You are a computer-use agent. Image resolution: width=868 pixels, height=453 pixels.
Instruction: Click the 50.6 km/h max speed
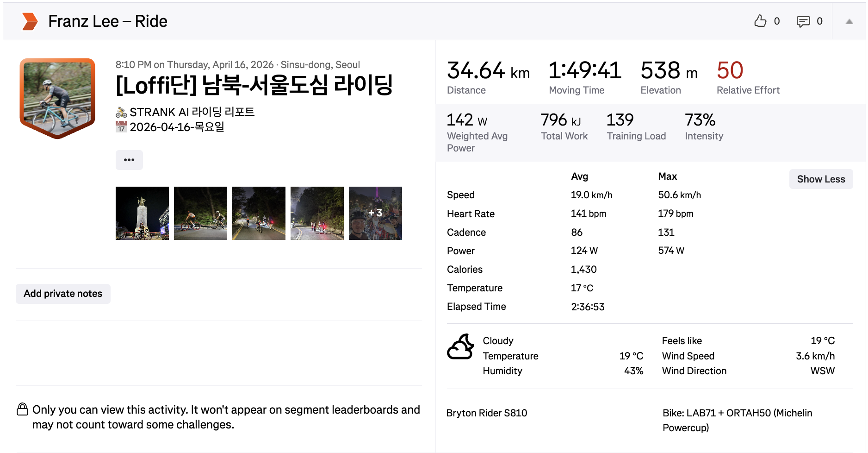pos(680,195)
